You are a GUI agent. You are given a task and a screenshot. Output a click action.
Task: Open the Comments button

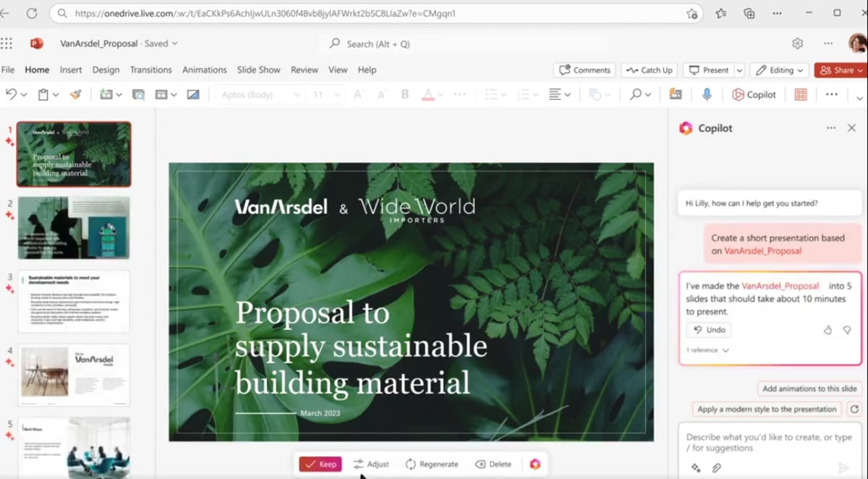[584, 70]
